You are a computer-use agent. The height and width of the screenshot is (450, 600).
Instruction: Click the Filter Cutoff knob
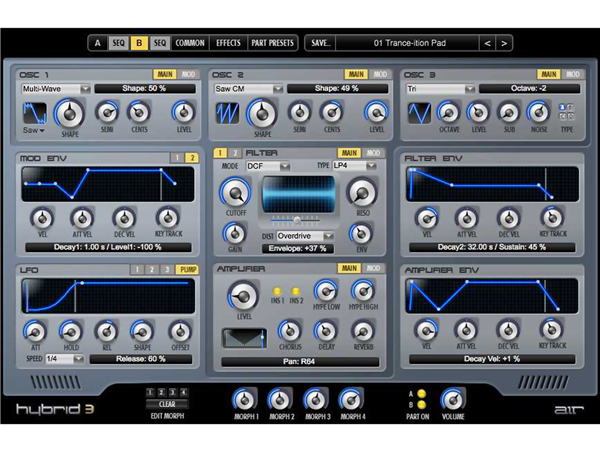point(234,192)
